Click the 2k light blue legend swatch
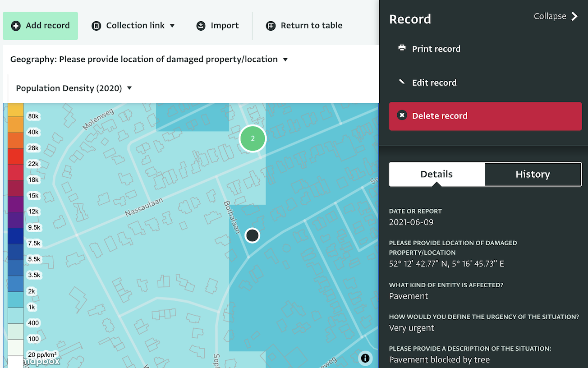 [15, 284]
